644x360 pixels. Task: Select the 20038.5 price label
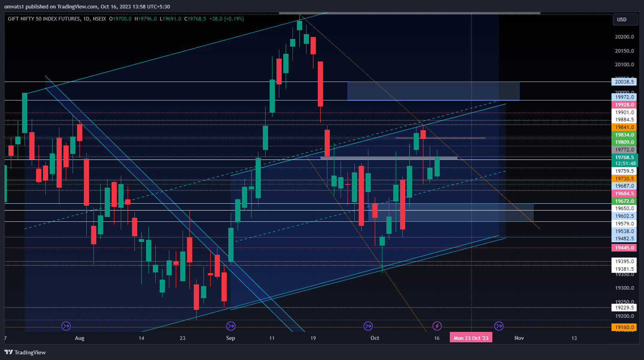(x=624, y=82)
